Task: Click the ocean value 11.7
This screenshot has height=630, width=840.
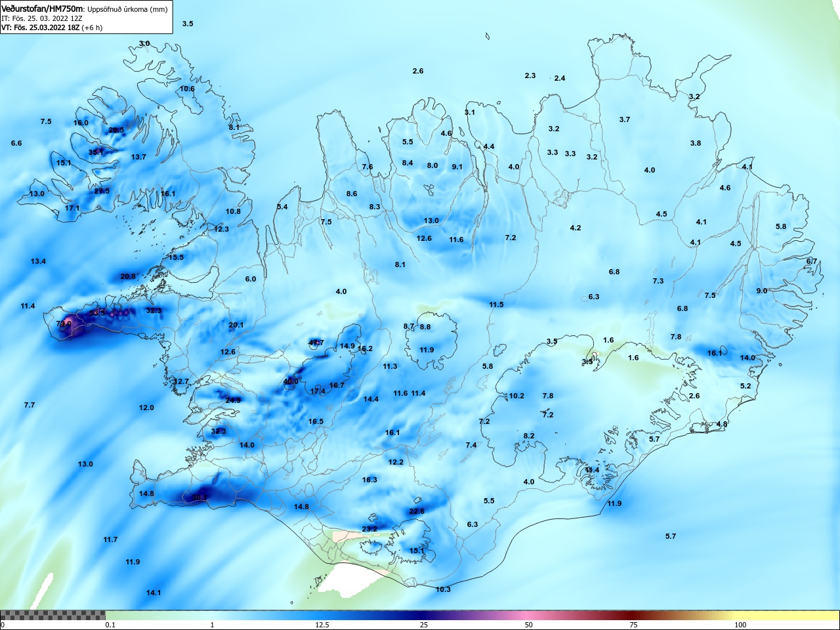Action: click(110, 540)
